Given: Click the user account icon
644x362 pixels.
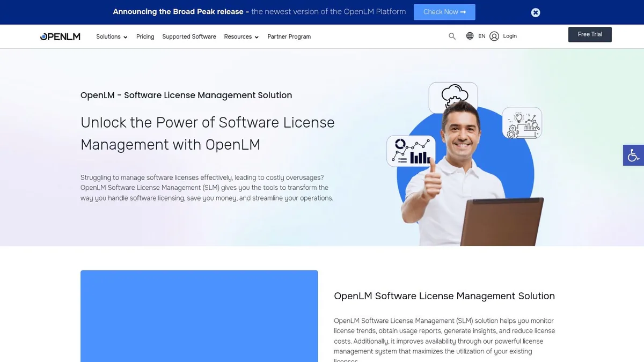Looking at the screenshot, I should coord(494,36).
